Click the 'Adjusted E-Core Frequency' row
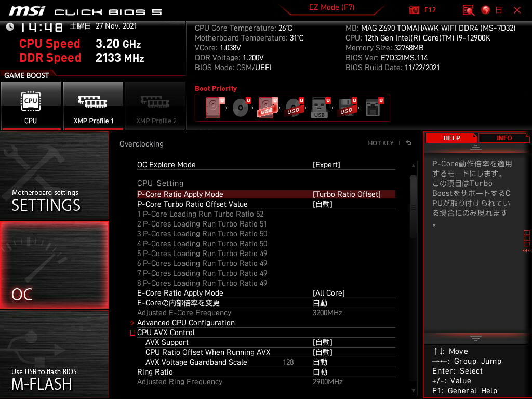 tap(266, 312)
